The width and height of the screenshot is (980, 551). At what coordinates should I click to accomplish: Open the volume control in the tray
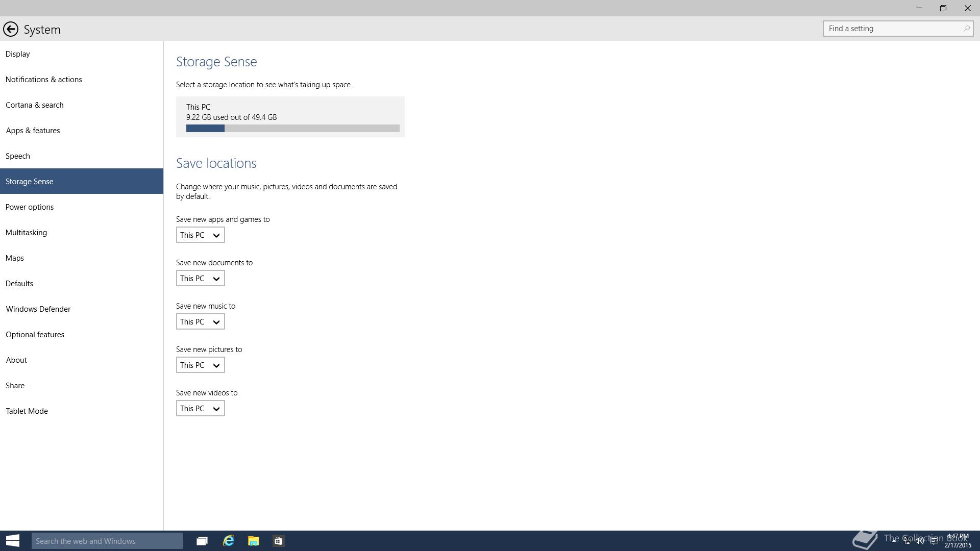click(x=920, y=541)
